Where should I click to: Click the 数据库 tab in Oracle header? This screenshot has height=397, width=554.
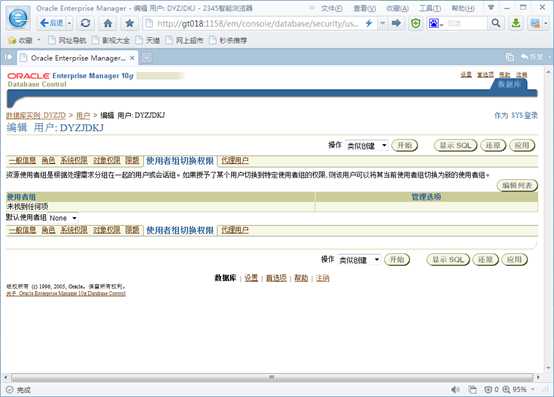click(509, 84)
